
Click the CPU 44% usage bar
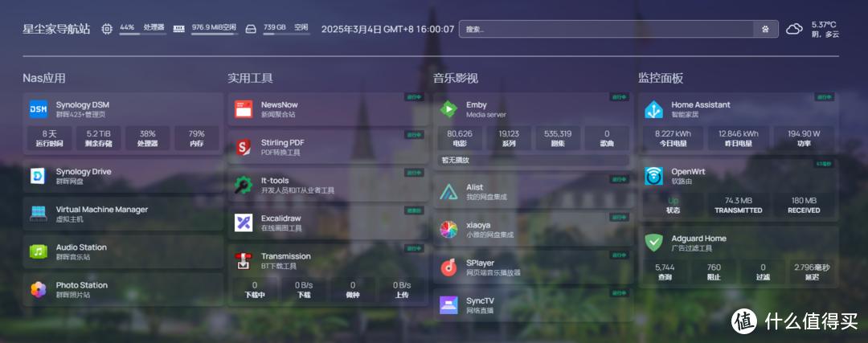(x=143, y=34)
